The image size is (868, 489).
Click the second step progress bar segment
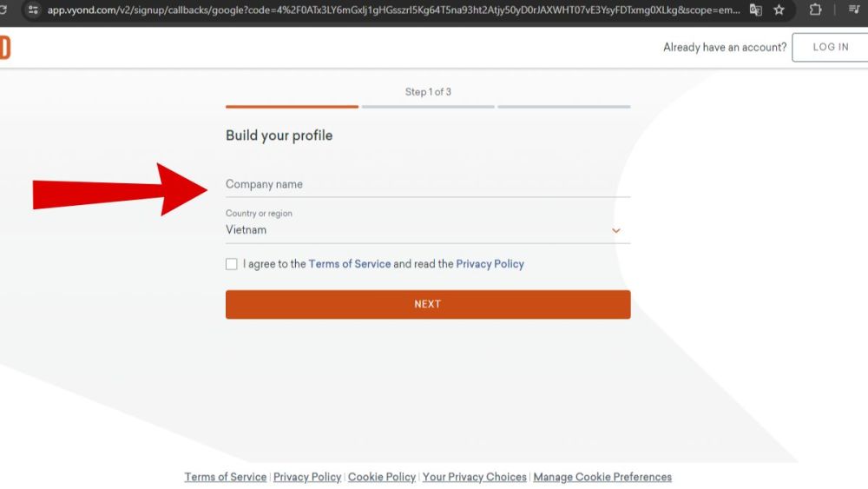coord(428,107)
